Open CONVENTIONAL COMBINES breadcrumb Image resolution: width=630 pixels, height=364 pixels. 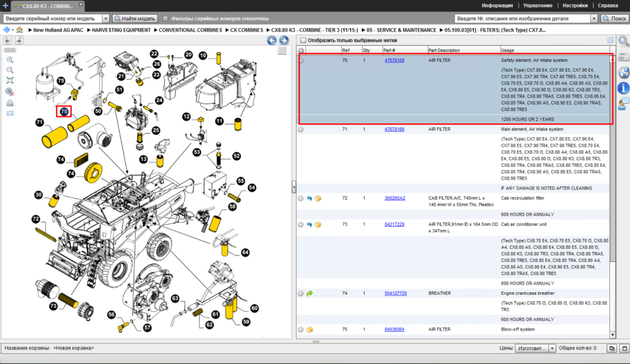coord(190,30)
